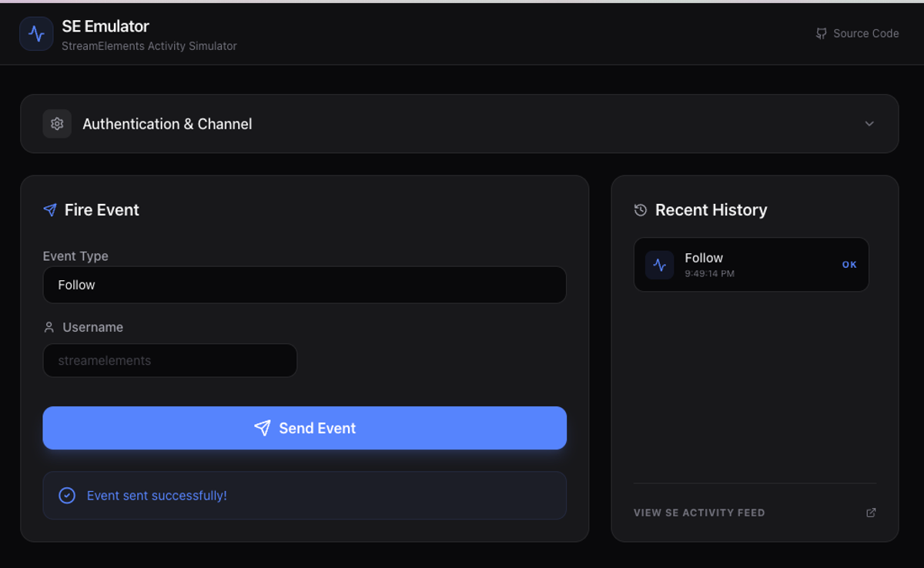
Task: Click the SE Emulator pulse logo icon
Action: point(36,34)
